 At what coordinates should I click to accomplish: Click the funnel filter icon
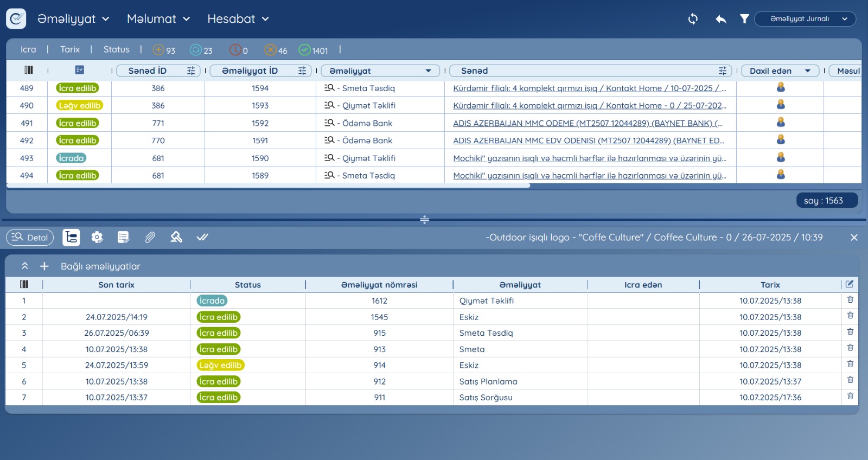tap(744, 19)
